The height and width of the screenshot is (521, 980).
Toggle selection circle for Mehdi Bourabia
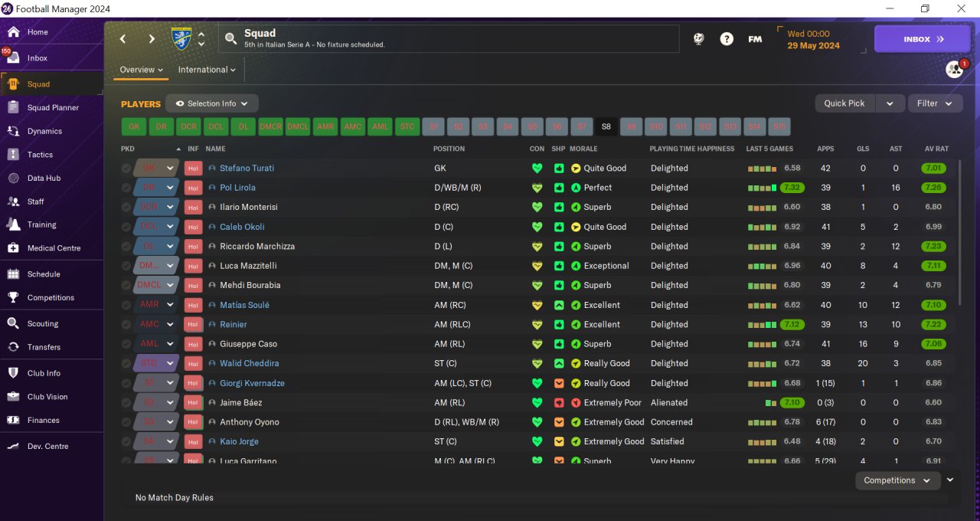point(126,286)
